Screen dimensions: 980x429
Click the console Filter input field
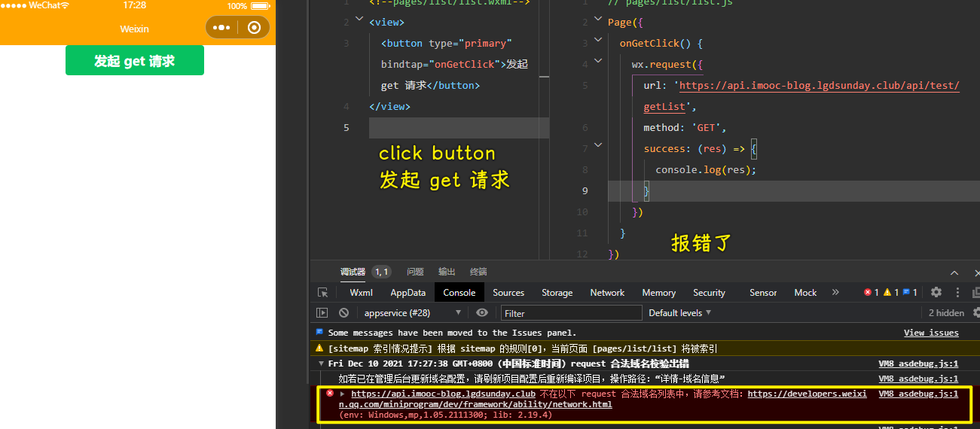pyautogui.click(x=572, y=312)
